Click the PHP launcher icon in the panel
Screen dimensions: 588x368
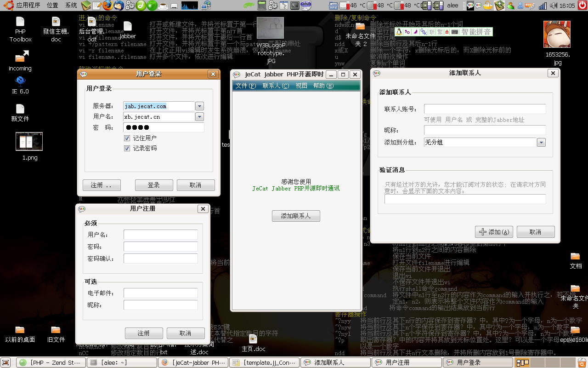(306, 6)
